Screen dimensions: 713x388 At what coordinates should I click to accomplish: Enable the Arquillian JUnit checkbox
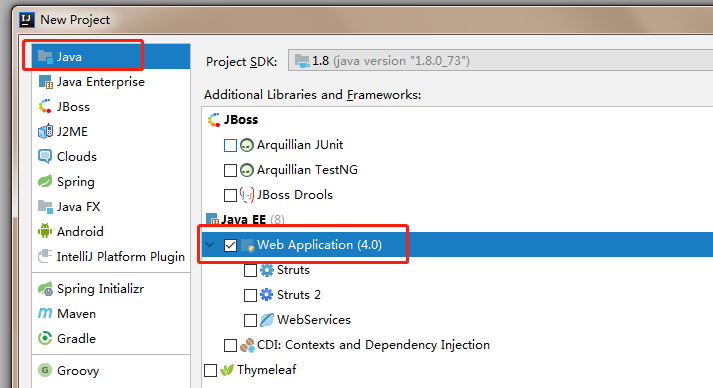(x=230, y=146)
